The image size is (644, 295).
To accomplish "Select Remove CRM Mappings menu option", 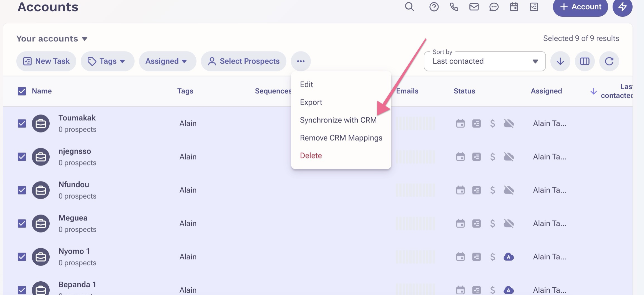I will 341,138.
